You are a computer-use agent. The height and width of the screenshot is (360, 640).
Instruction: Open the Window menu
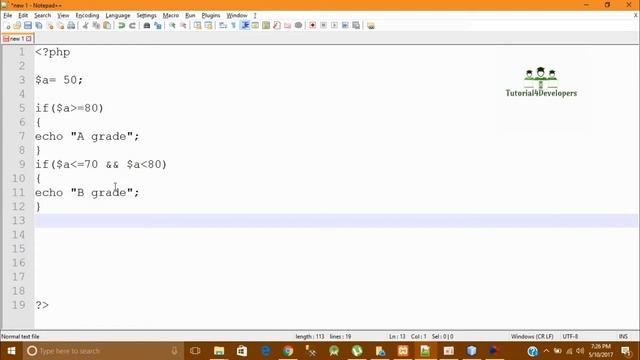point(237,16)
